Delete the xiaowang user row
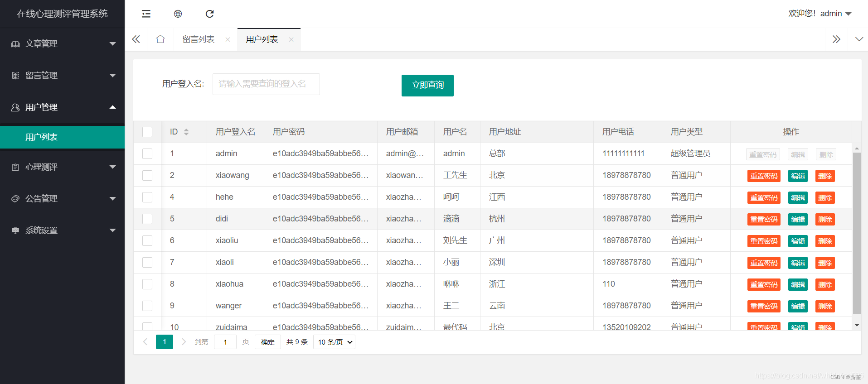Screen dimensions: 868x384 pos(825,176)
